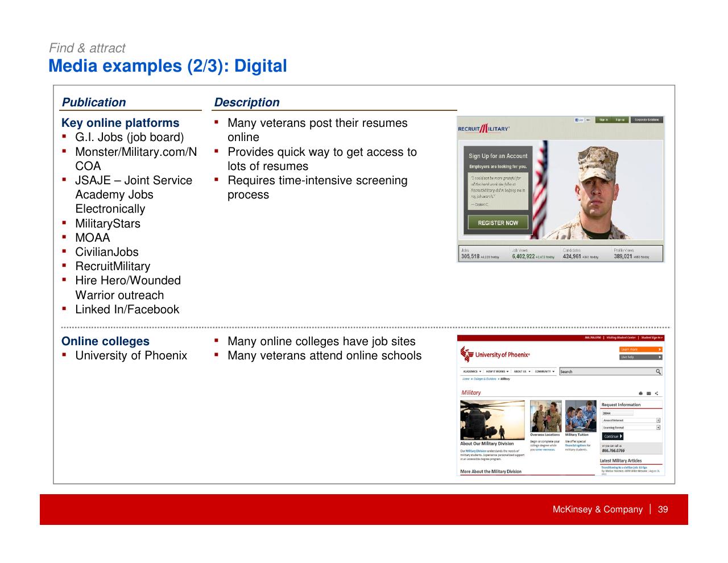Click the REGISTER NOW button
728x563 pixels.
click(498, 223)
